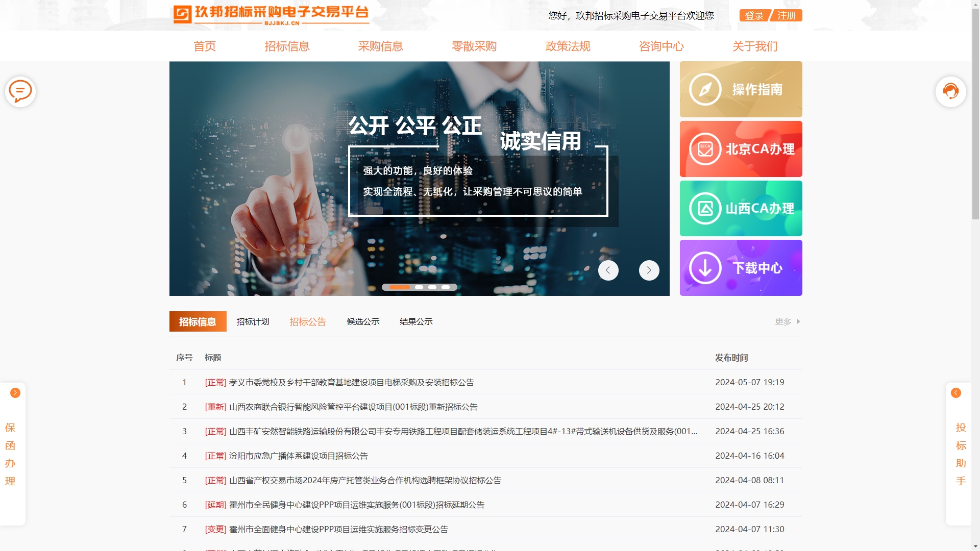Open 山西CA办理 card
Viewport: 980px width, 551px height.
coord(741,208)
